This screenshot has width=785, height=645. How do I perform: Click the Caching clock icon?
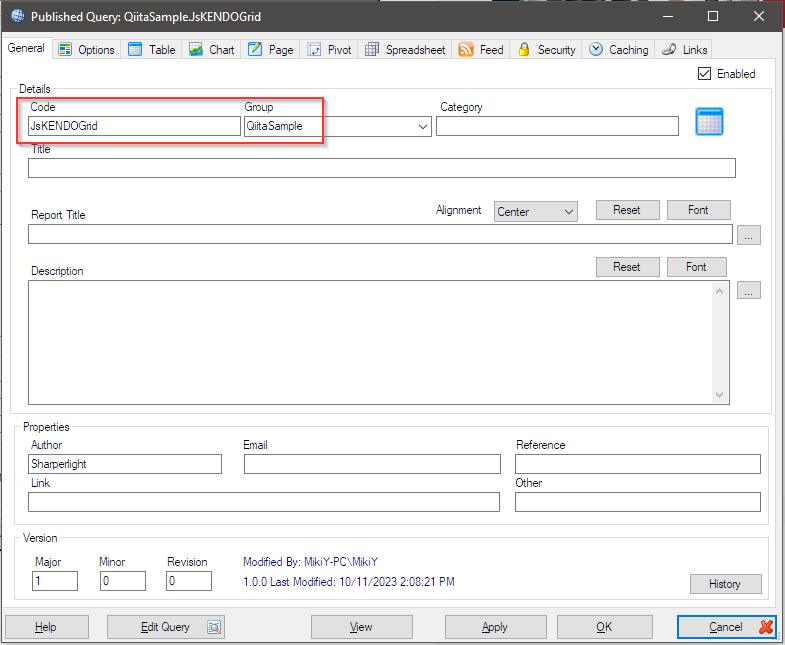[596, 49]
